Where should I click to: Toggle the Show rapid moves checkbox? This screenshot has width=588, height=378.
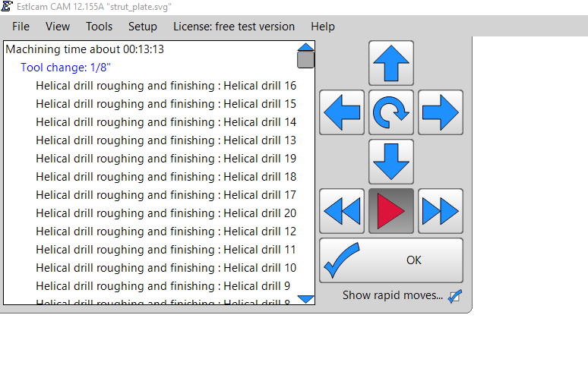coord(454,296)
